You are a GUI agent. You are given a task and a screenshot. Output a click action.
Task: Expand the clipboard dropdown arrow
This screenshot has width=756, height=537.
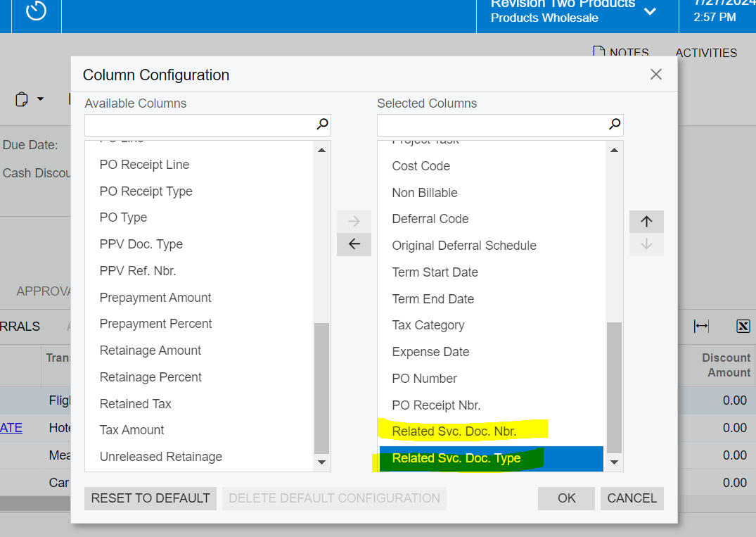click(x=41, y=99)
